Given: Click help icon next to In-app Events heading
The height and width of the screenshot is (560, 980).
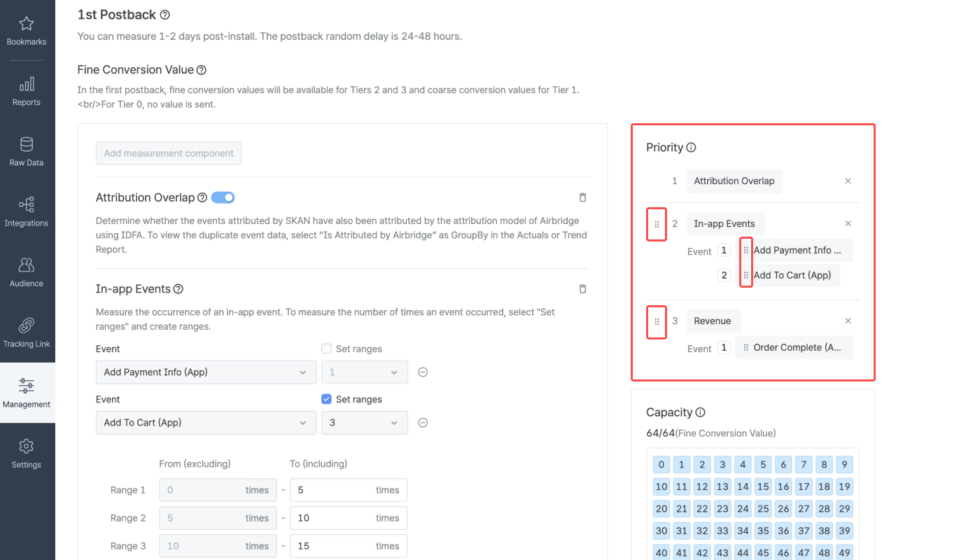Looking at the screenshot, I should pyautogui.click(x=178, y=289).
